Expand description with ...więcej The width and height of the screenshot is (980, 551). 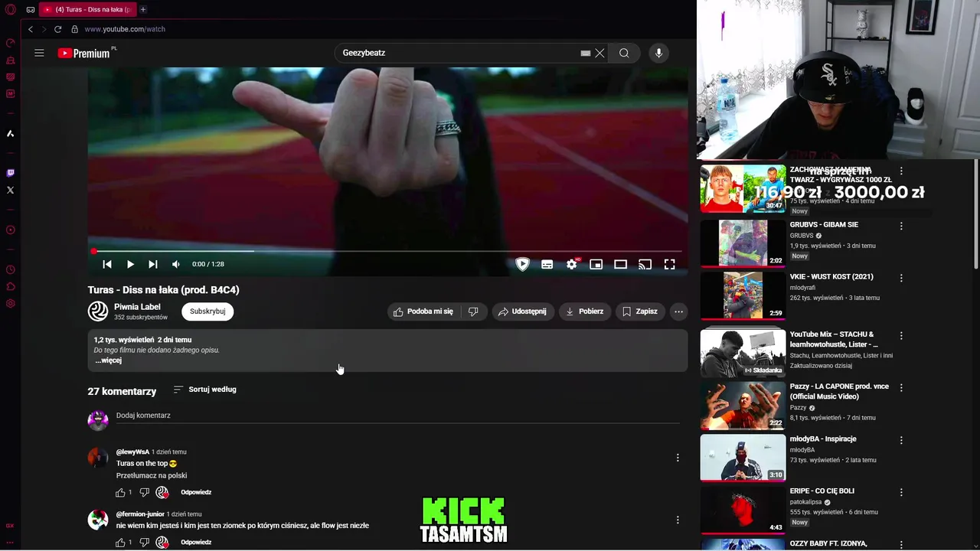[108, 360]
